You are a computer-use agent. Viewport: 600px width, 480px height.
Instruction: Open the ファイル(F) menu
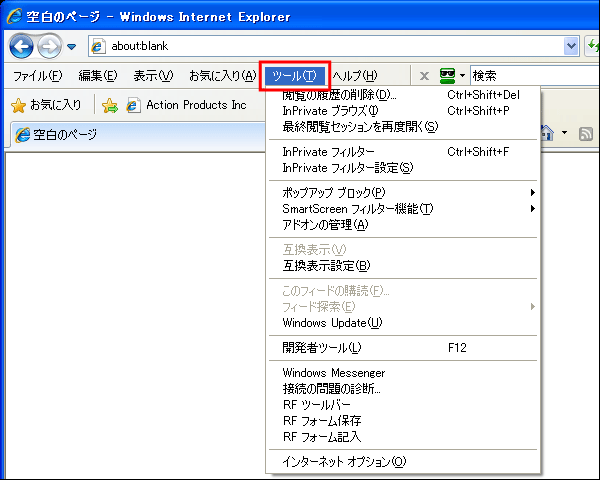pos(38,76)
